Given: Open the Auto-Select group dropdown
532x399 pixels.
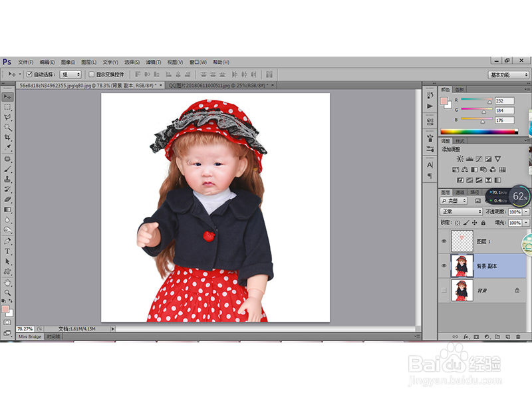Looking at the screenshot, I should (70, 74).
